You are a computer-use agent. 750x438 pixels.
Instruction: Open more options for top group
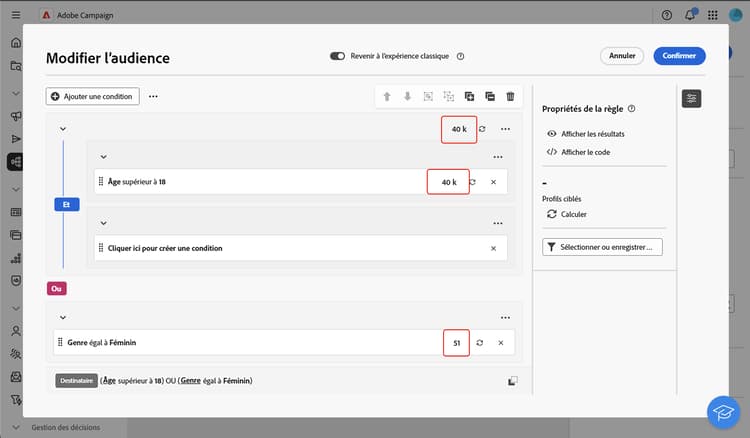pyautogui.click(x=505, y=129)
